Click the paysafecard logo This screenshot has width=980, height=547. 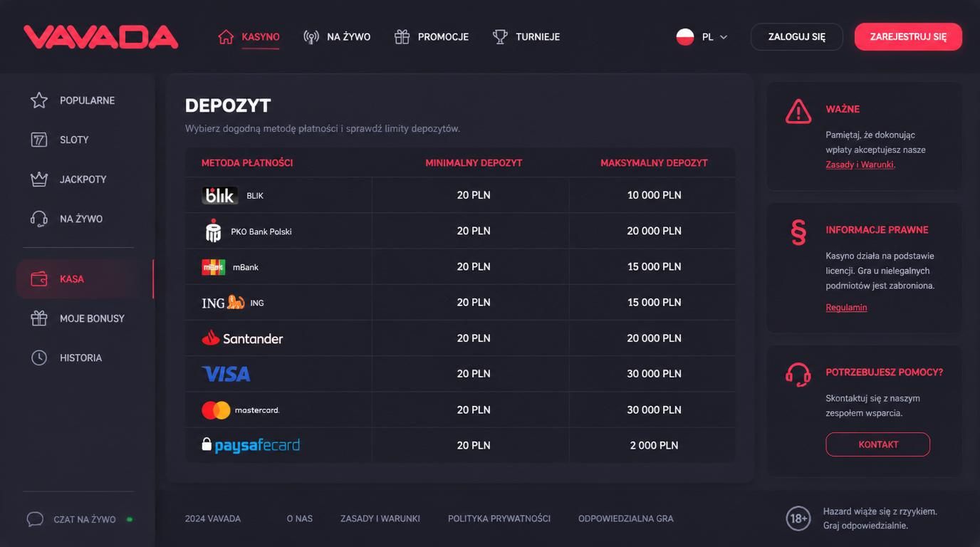pyautogui.click(x=251, y=445)
